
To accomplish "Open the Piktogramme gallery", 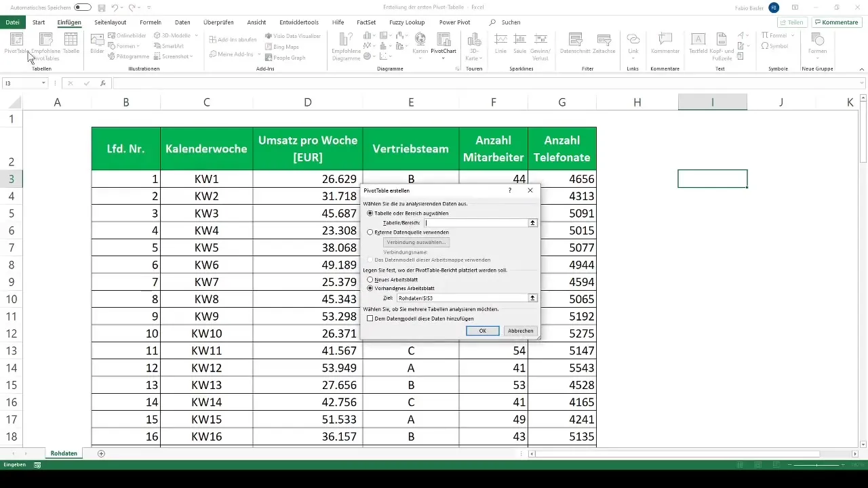I will (x=128, y=56).
